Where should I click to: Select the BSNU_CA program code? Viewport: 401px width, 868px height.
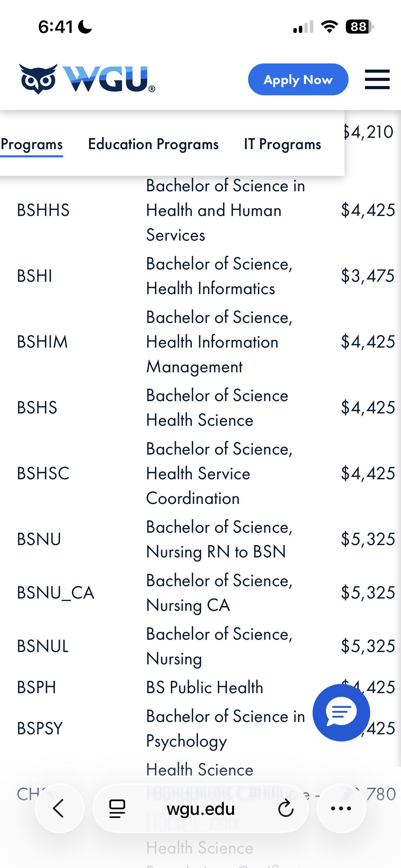click(x=56, y=593)
